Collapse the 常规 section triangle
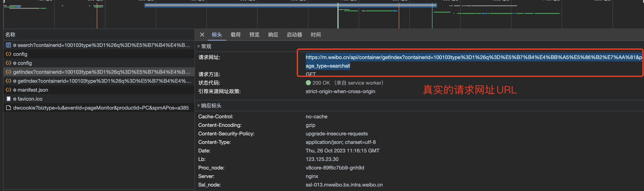 pos(199,46)
